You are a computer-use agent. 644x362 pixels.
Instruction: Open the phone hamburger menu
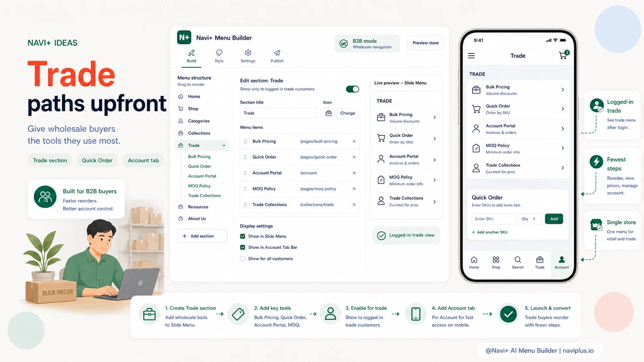click(471, 56)
